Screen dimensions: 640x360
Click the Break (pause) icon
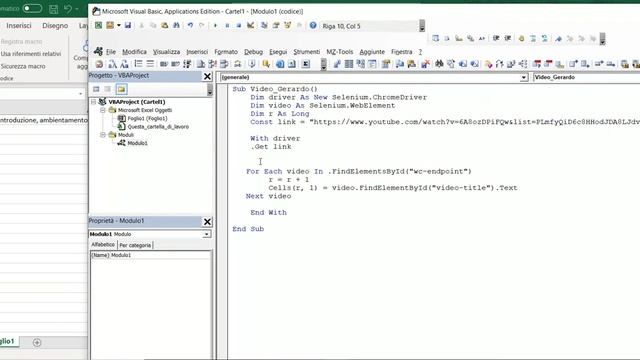[227, 26]
